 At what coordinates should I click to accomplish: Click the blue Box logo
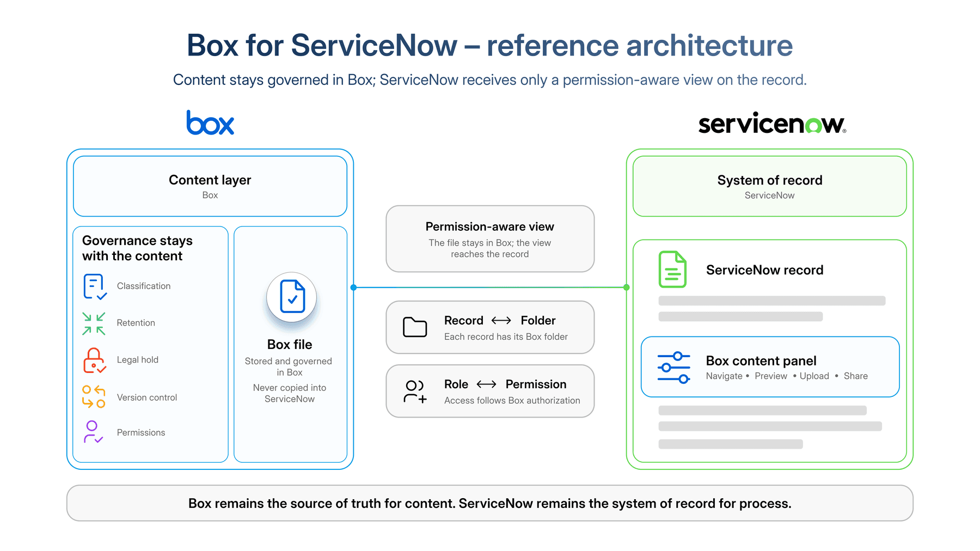pos(210,123)
